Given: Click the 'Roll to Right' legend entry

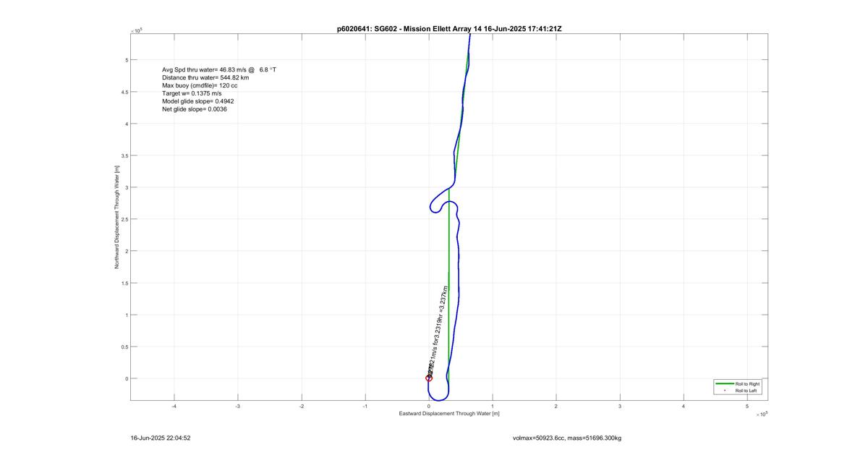Looking at the screenshot, I should click(x=747, y=383).
